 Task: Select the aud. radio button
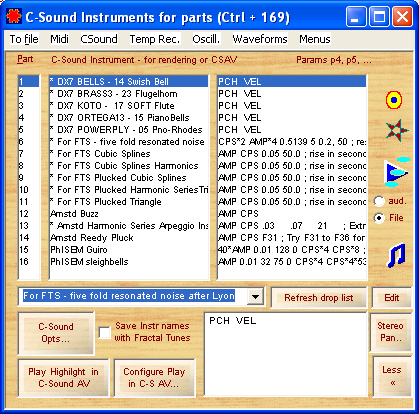(379, 201)
